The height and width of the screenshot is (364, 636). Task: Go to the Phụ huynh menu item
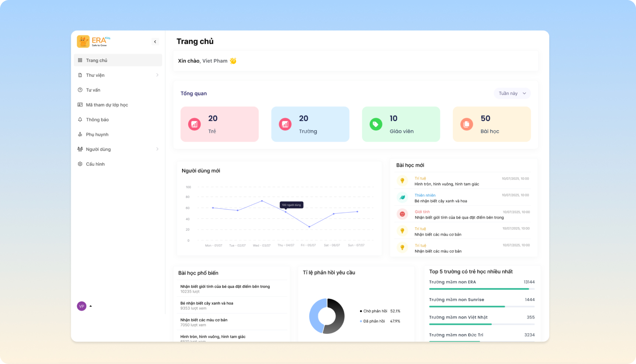[x=97, y=134]
